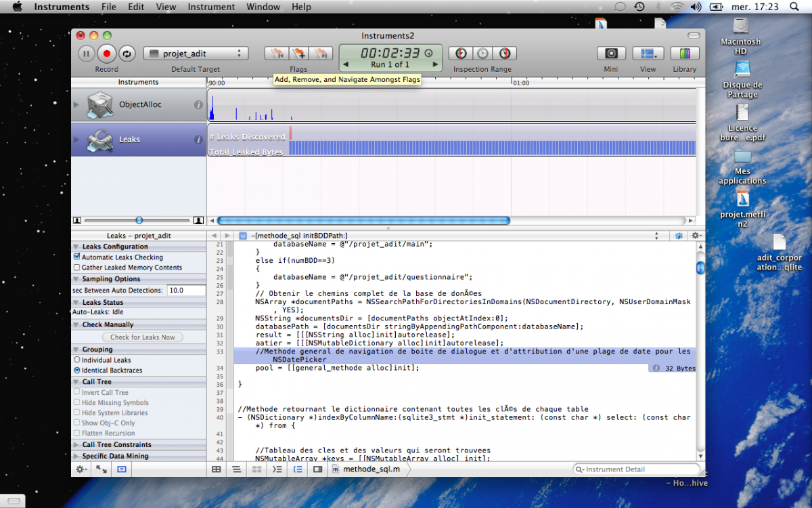Click the Leaks instrument icon

tap(99, 140)
